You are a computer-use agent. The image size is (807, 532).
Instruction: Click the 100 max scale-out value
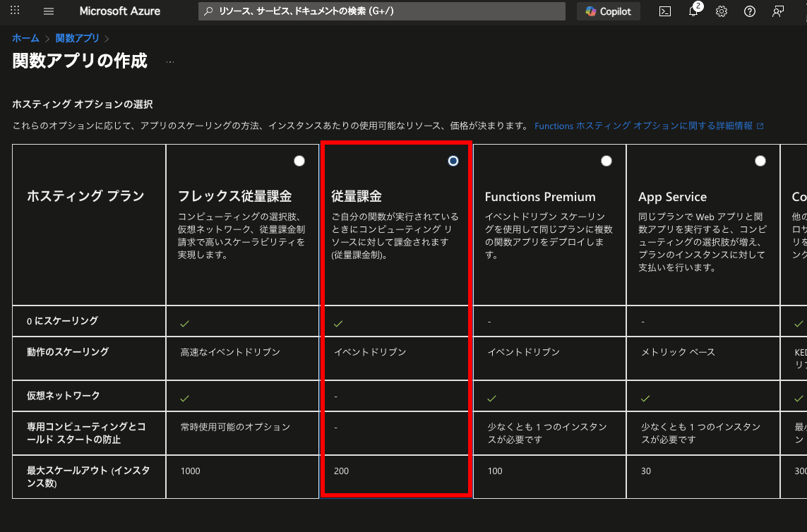click(x=495, y=471)
